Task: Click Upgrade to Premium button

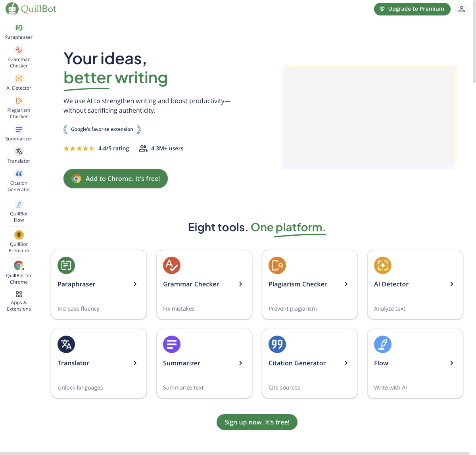Action: (x=412, y=9)
